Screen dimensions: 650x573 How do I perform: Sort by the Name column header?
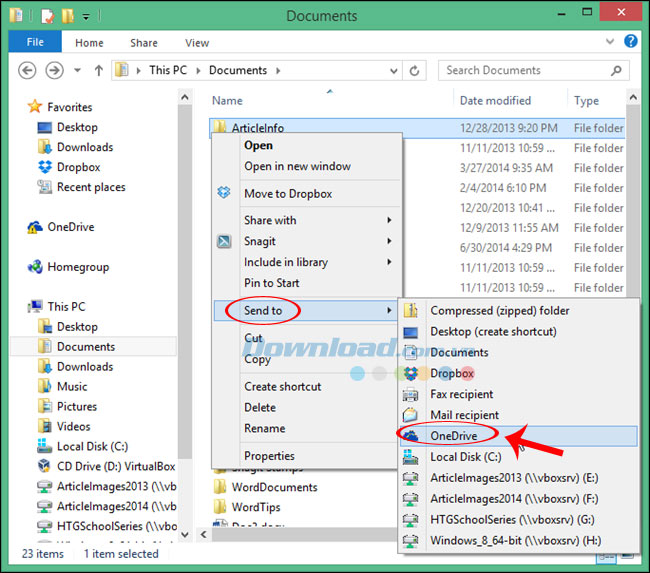pos(227,101)
